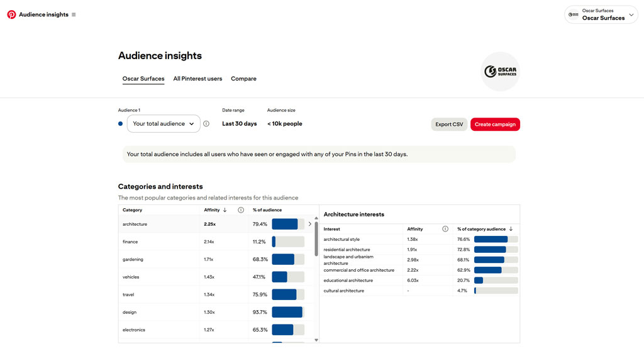Viewport: 644px width, 351px height.
Task: Open the Your total audience dropdown
Action: (164, 124)
